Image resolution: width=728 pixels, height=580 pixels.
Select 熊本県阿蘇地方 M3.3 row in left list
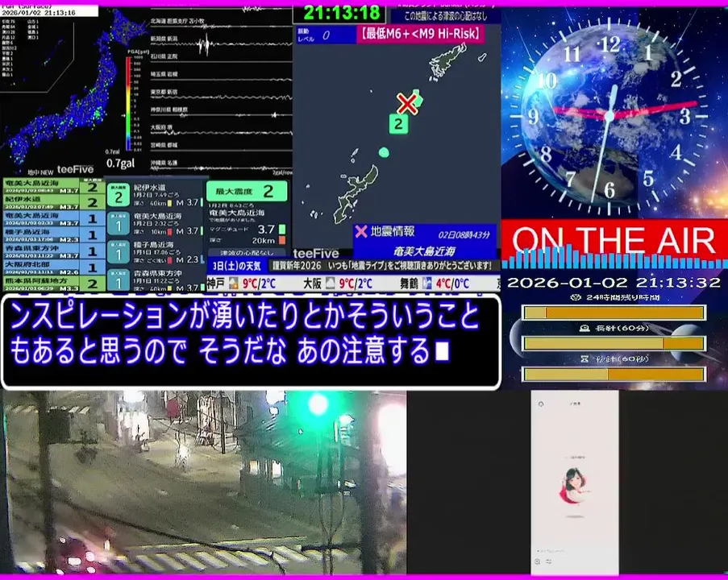(54, 284)
